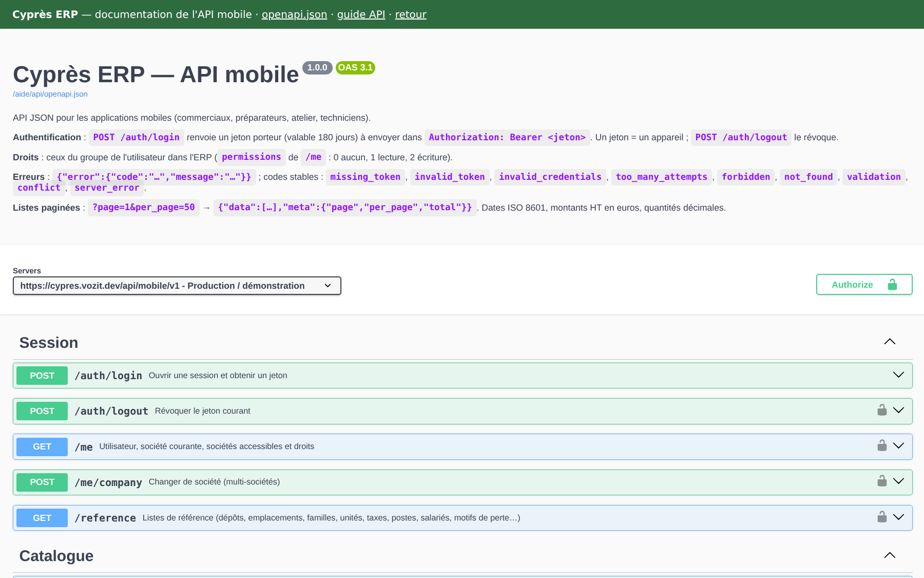This screenshot has height=578, width=924.
Task: Click the lock icon on GET /me row
Action: [882, 445]
